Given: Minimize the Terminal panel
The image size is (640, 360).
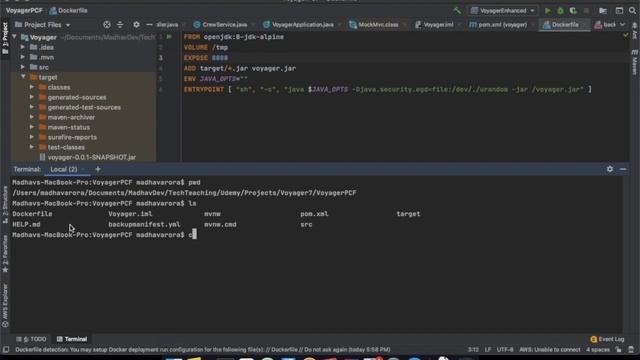Looking at the screenshot, I should [x=623, y=169].
